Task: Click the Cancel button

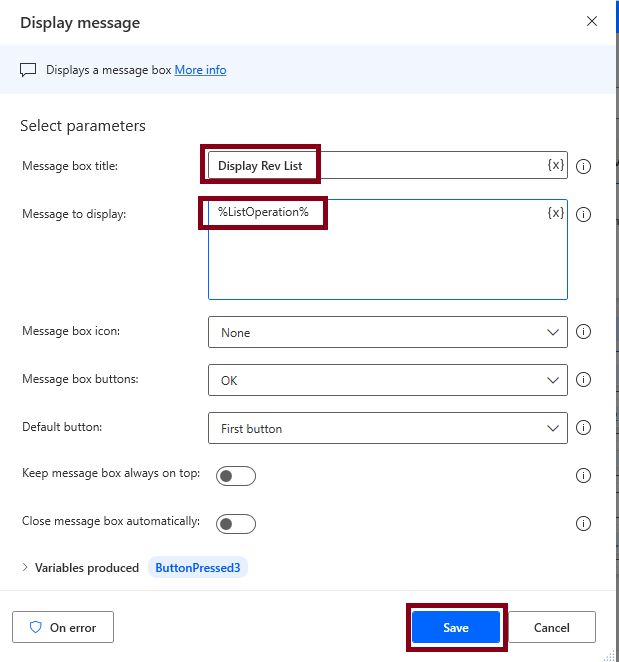Action: point(552,628)
